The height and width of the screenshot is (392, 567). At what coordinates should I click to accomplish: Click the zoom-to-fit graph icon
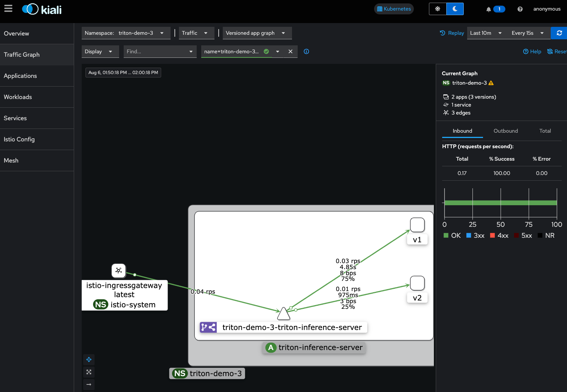[x=89, y=372]
